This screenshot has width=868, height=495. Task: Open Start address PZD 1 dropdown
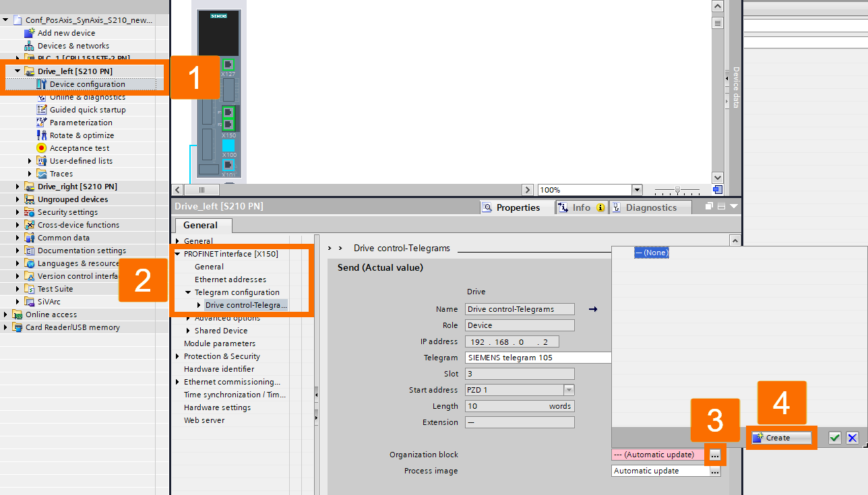[x=569, y=390]
